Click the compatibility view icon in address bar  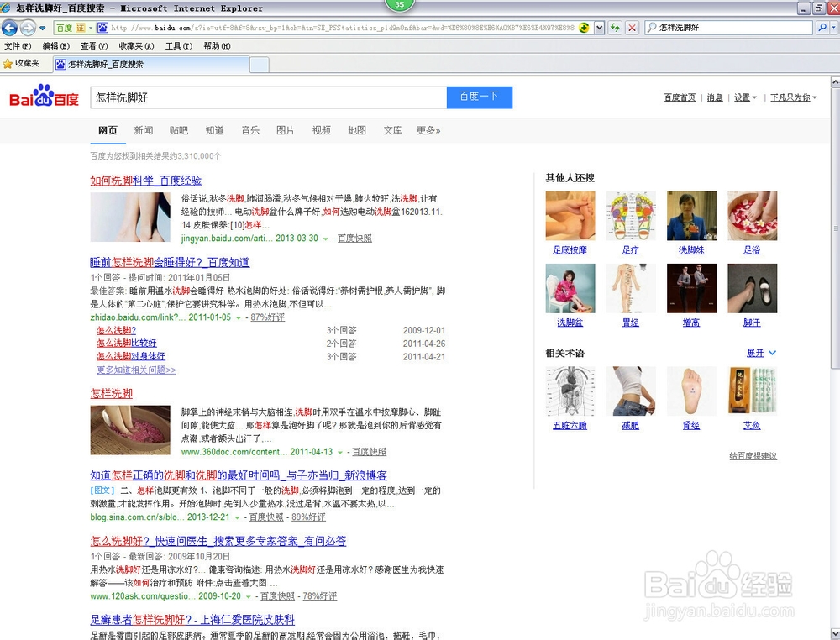[585, 28]
